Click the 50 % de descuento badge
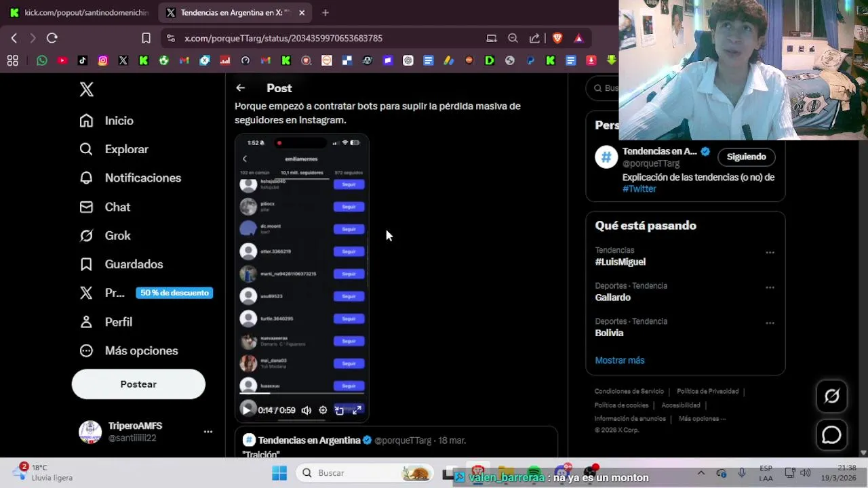Viewport: 868px width, 488px height. pyautogui.click(x=175, y=293)
